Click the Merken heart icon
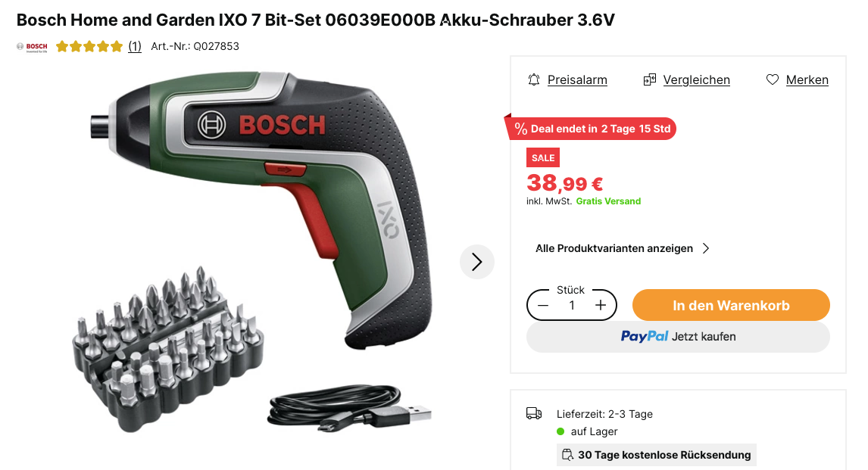868x470 pixels. (x=773, y=79)
